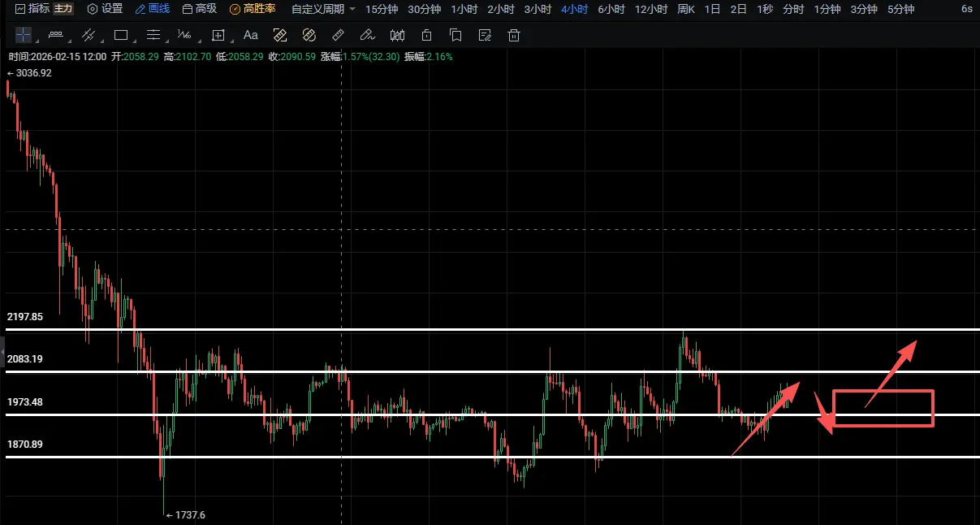Click the copy drawings icon
The image size is (980, 525).
(x=455, y=35)
